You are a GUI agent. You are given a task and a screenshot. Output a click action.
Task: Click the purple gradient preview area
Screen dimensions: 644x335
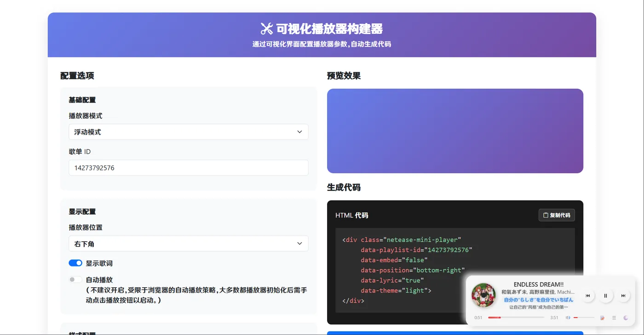coord(455,131)
